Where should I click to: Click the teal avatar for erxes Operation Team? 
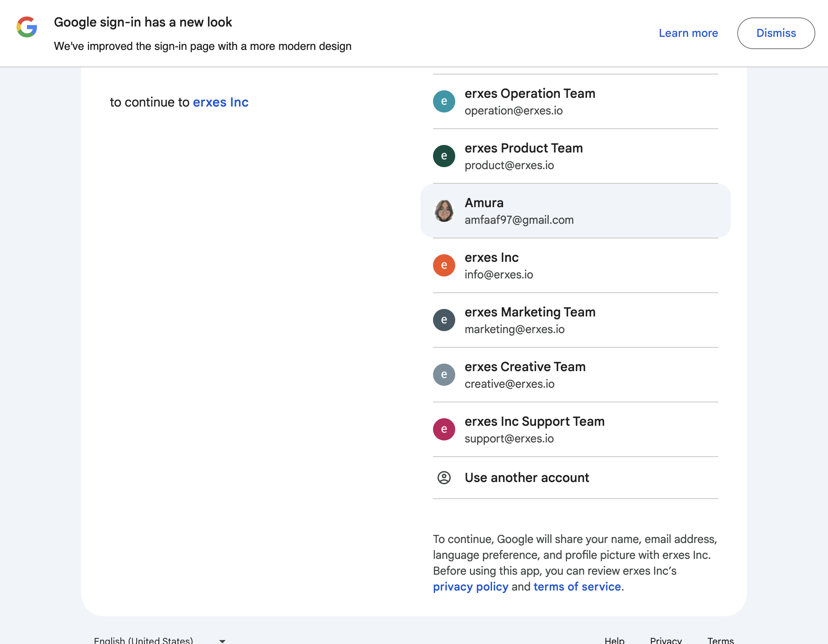tap(444, 101)
